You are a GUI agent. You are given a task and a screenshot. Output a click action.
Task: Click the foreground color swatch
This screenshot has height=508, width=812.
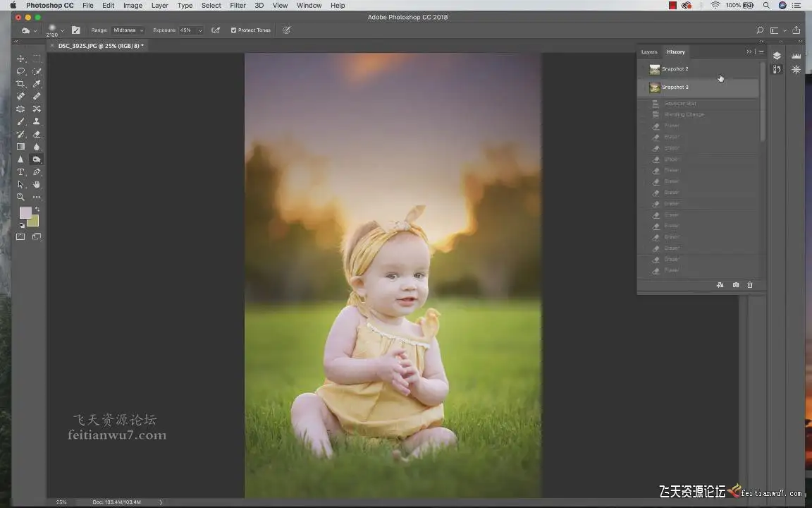[25, 212]
